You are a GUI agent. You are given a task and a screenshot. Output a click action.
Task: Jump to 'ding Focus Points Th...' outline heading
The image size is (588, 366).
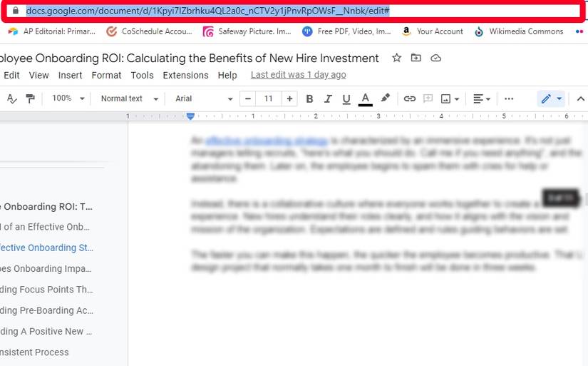coord(46,290)
